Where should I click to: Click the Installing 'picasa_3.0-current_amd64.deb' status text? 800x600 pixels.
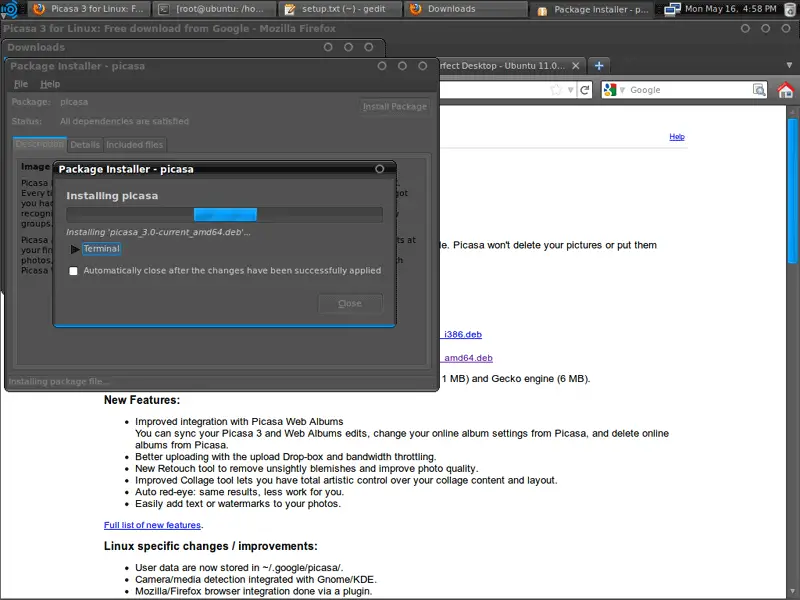pyautogui.click(x=158, y=232)
